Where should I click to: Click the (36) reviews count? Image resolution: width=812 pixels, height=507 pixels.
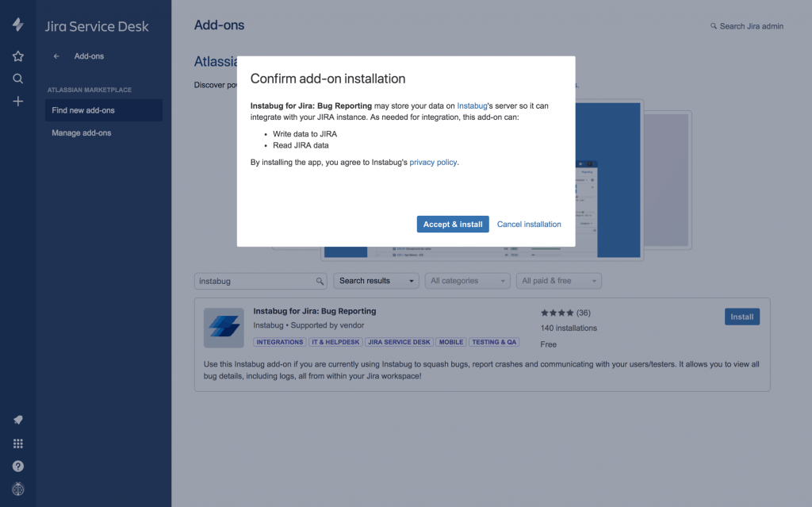click(584, 313)
